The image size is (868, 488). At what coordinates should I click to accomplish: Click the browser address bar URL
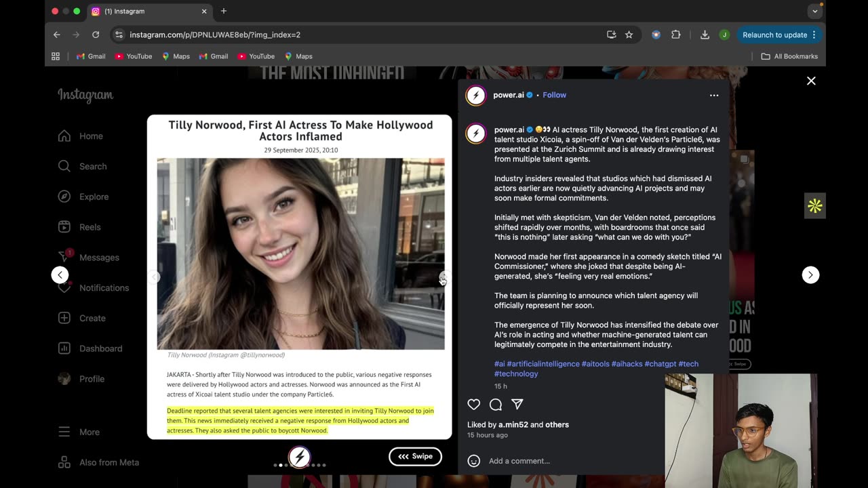(215, 35)
